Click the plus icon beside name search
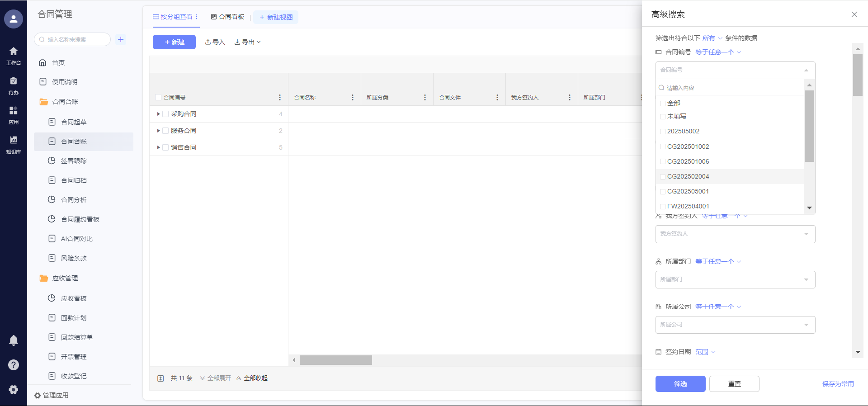 (121, 39)
